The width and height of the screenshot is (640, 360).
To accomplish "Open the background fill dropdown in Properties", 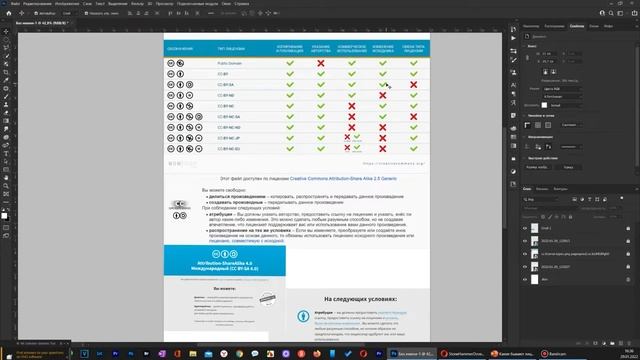I will (x=566, y=105).
